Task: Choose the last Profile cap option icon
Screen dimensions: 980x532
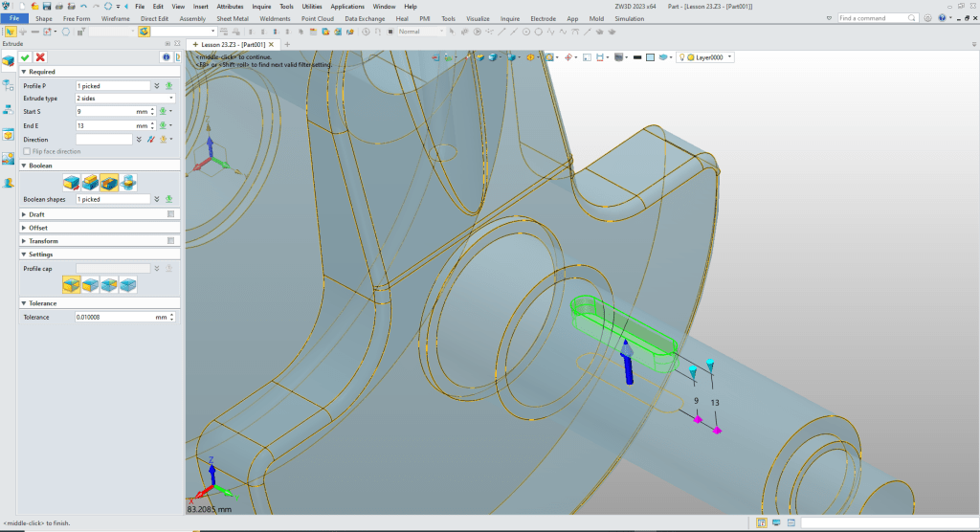Action: point(128,284)
